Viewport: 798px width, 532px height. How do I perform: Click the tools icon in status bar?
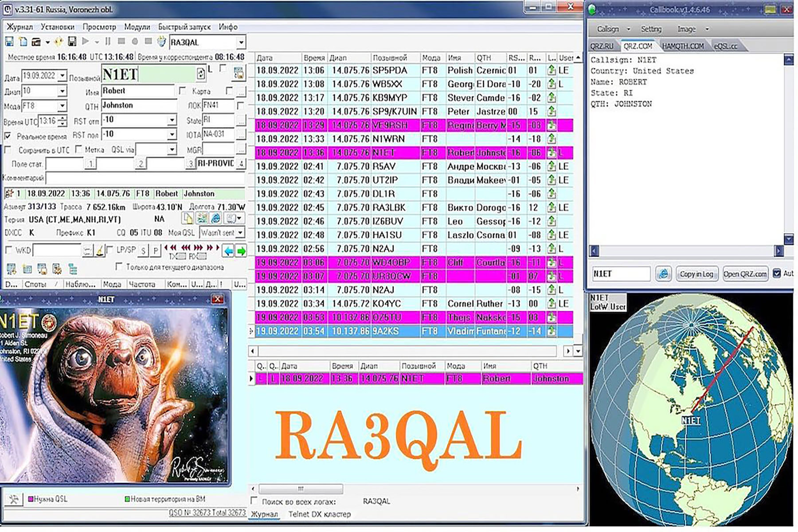pyautogui.click(x=14, y=499)
